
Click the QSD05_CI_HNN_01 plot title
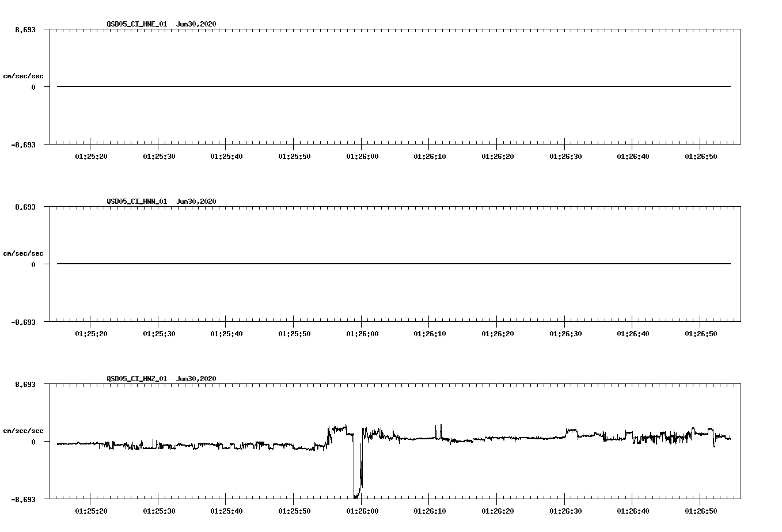click(161, 202)
